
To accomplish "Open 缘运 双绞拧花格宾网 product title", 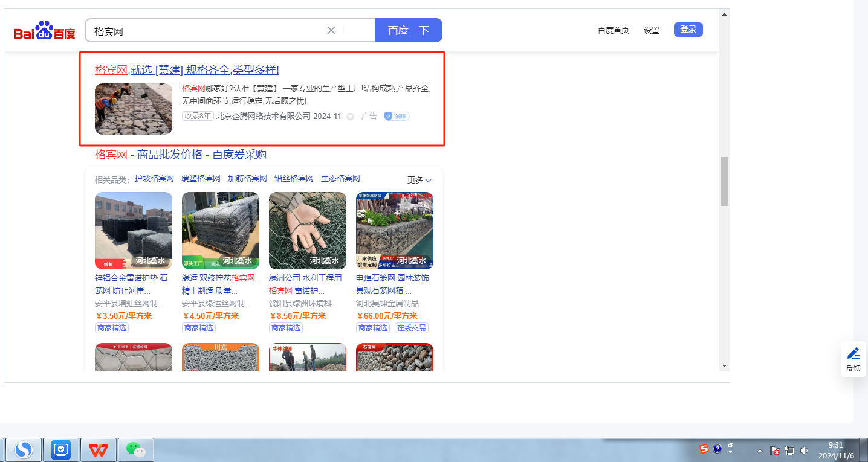I will click(218, 284).
